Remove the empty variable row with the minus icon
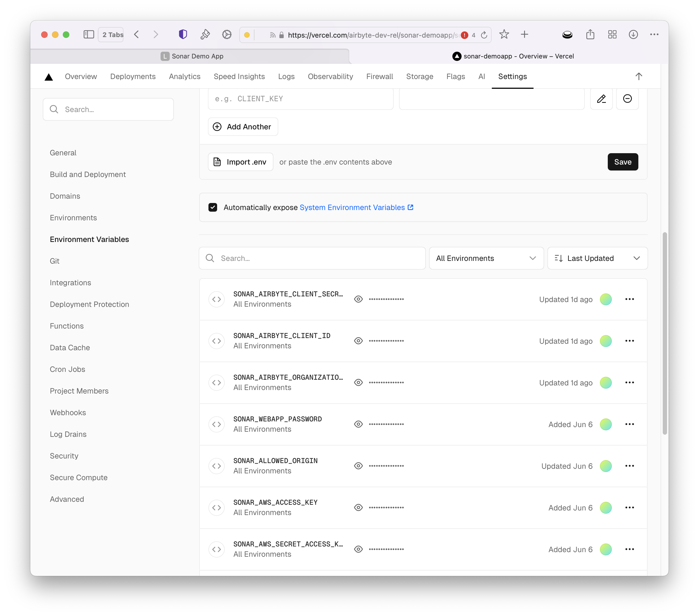 [627, 99]
